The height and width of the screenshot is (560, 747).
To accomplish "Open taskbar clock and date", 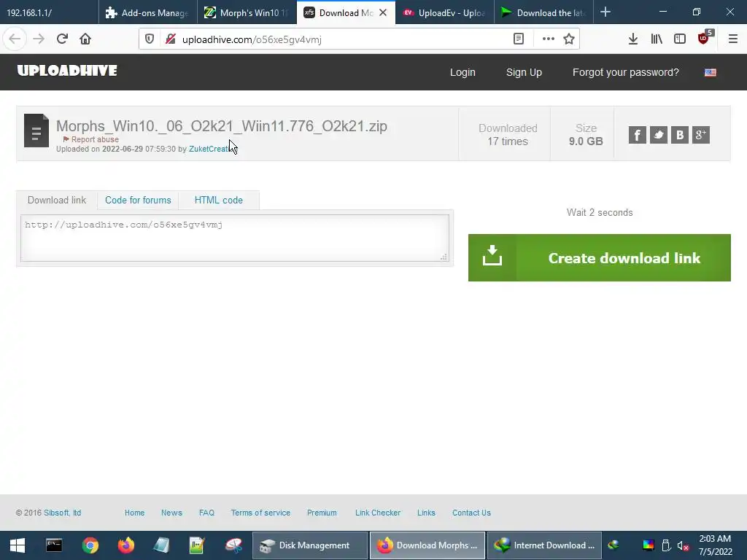I will coord(715,545).
